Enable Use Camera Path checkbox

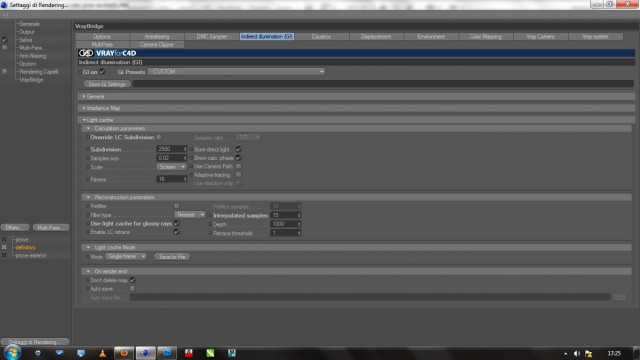point(238,167)
